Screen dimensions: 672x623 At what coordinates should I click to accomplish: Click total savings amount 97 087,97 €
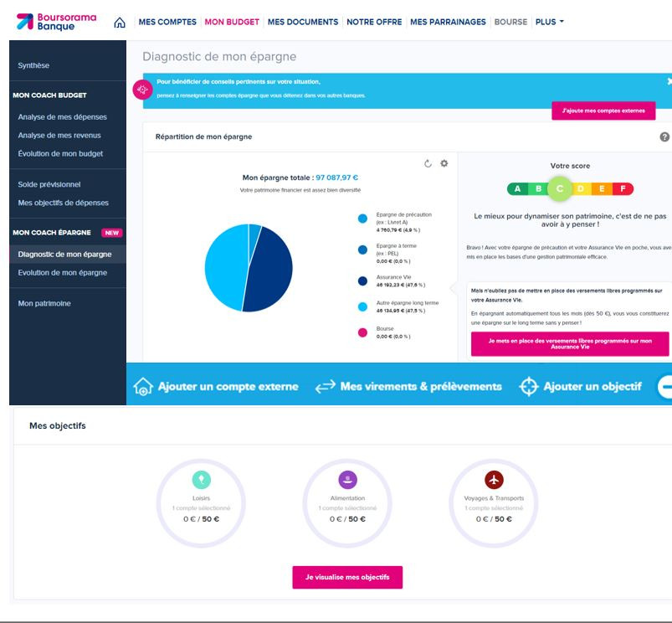337,178
